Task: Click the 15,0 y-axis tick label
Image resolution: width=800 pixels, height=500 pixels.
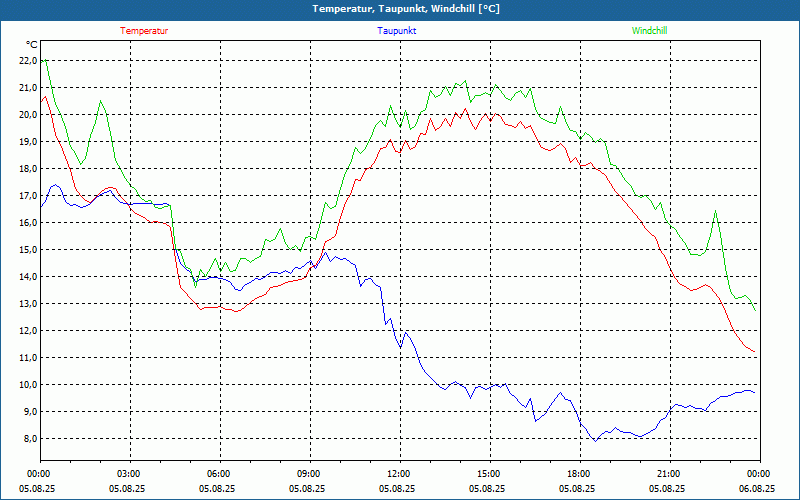Action: pyautogui.click(x=28, y=250)
